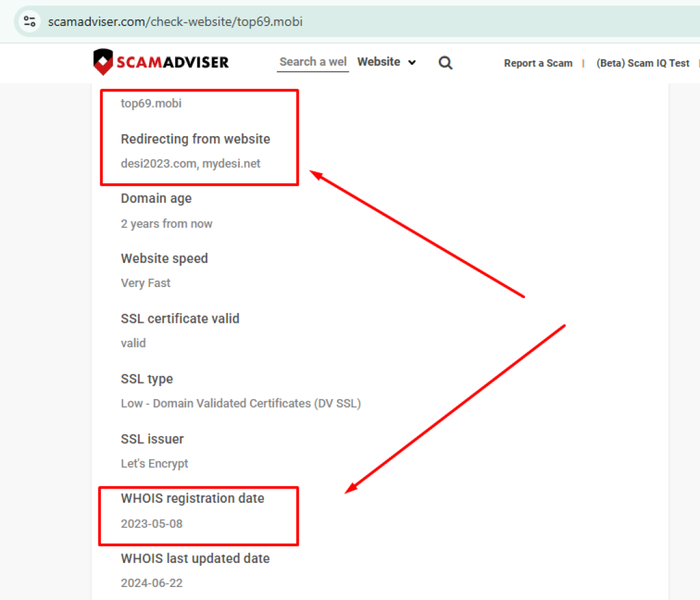Select the 2 years from now value
Screen dimensions: 700x600
tap(167, 224)
